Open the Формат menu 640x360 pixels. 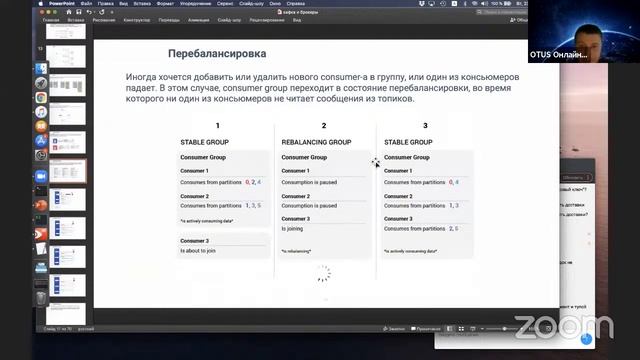[165, 3]
